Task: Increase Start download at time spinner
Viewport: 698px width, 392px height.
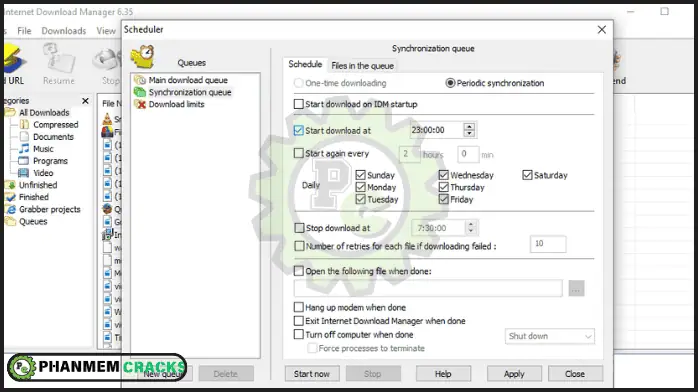Action: pyautogui.click(x=469, y=126)
